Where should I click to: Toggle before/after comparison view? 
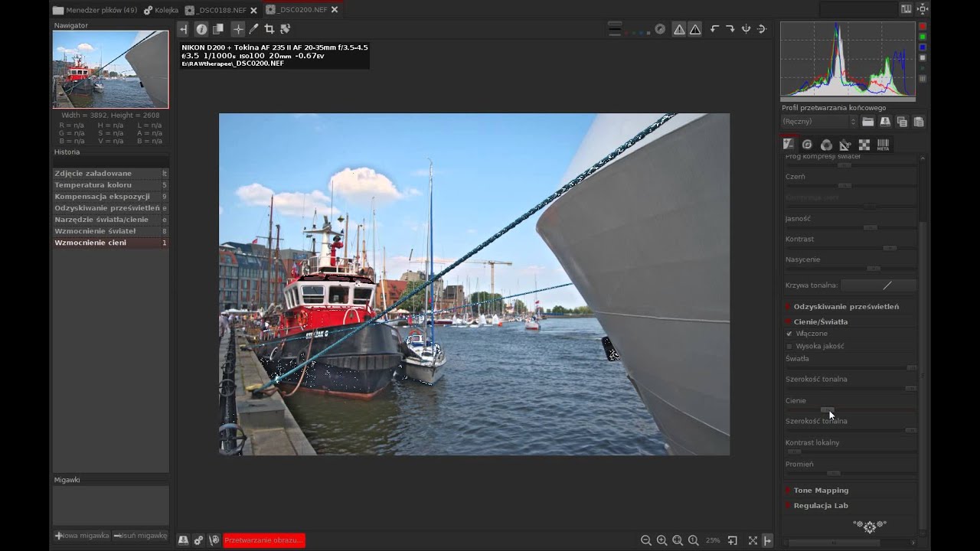pyautogui.click(x=218, y=29)
